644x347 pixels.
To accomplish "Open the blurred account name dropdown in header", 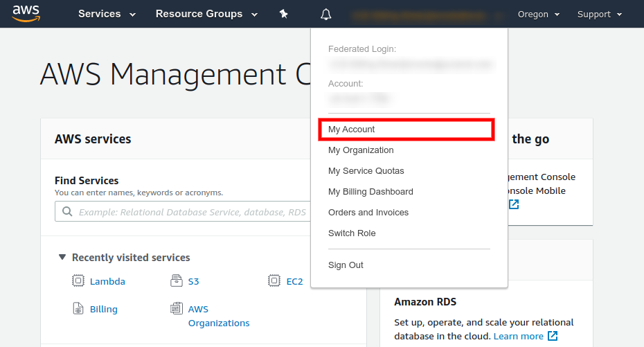I will pos(427,16).
